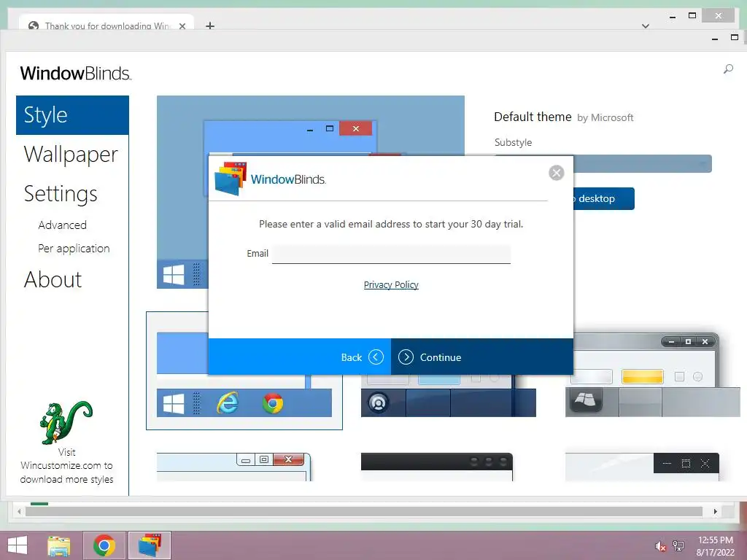Image resolution: width=747 pixels, height=560 pixels.
Task: Open the About section
Action: coord(53,279)
